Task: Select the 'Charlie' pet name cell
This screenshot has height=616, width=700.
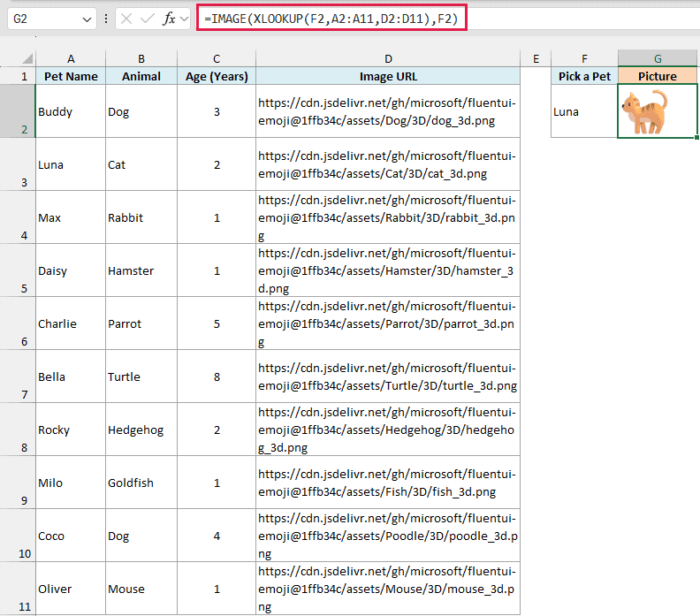Action: (x=71, y=323)
